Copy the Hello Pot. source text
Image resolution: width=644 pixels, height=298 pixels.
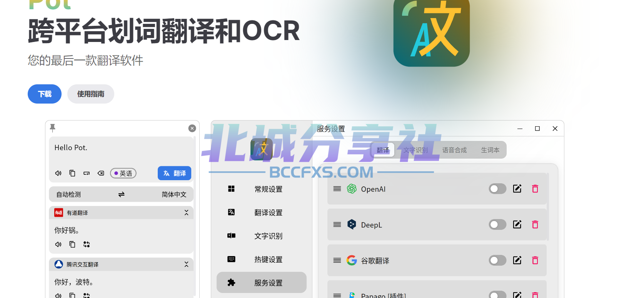coord(72,173)
